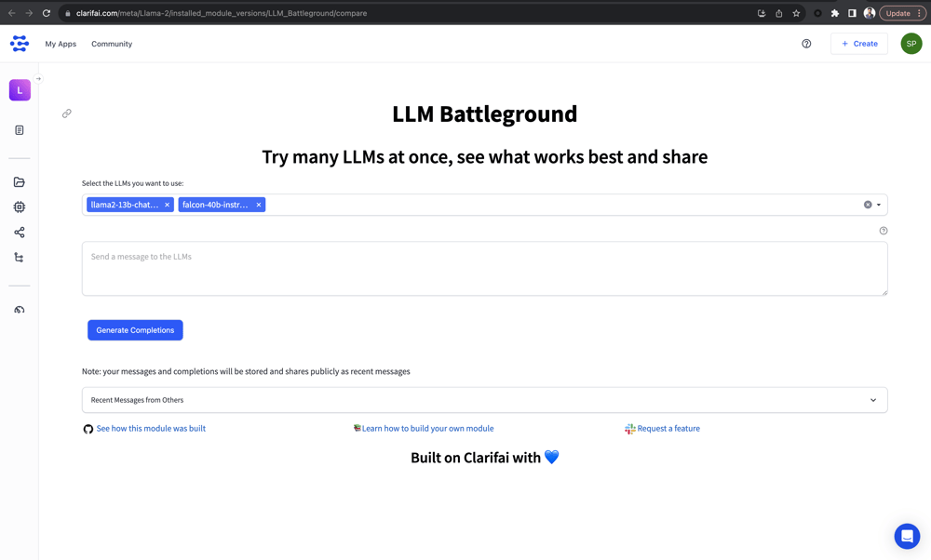Viewport: 931px width, 560px height.
Task: Expand the left sidebar arrow
Action: tap(38, 79)
